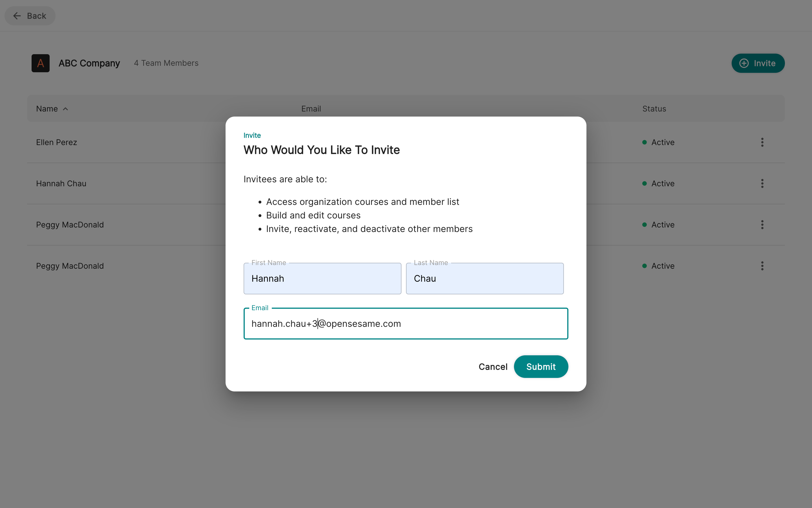The image size is (812, 508).
Task: Click Build and edit courses bullet
Action: point(313,215)
